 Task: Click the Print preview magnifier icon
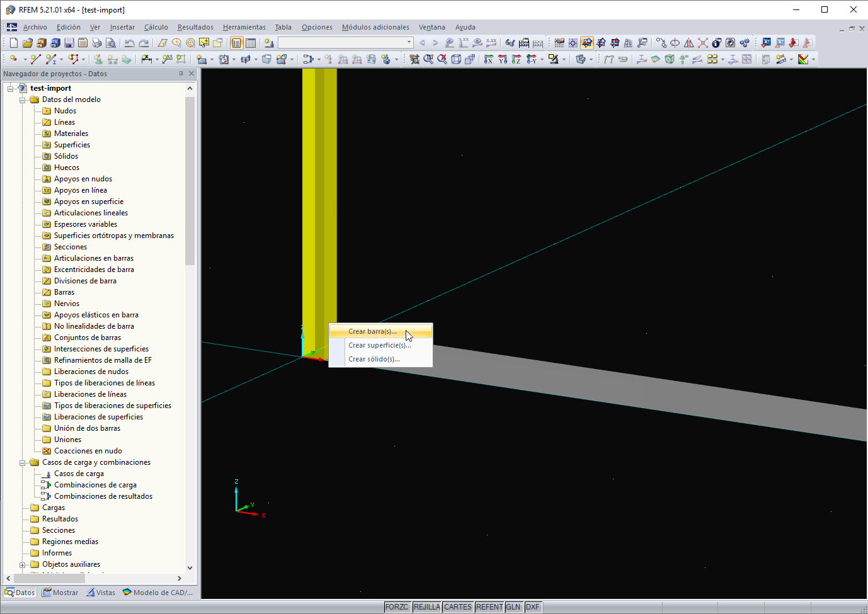110,43
